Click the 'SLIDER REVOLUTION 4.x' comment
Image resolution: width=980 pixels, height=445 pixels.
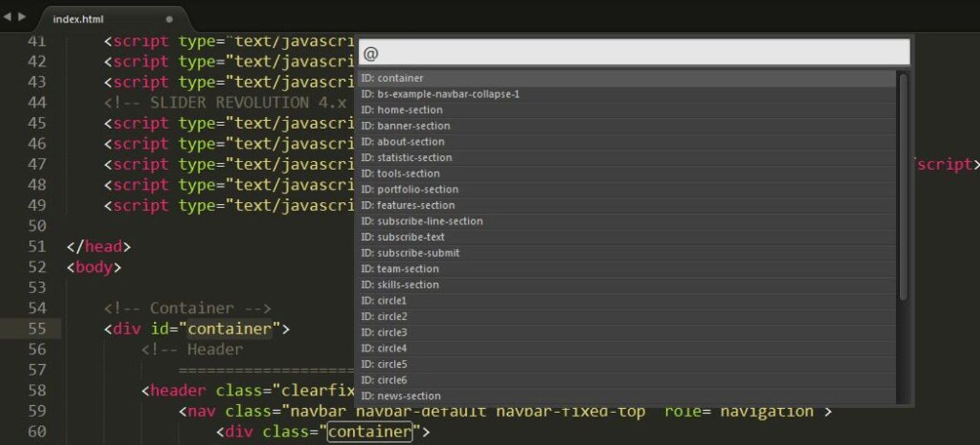225,102
